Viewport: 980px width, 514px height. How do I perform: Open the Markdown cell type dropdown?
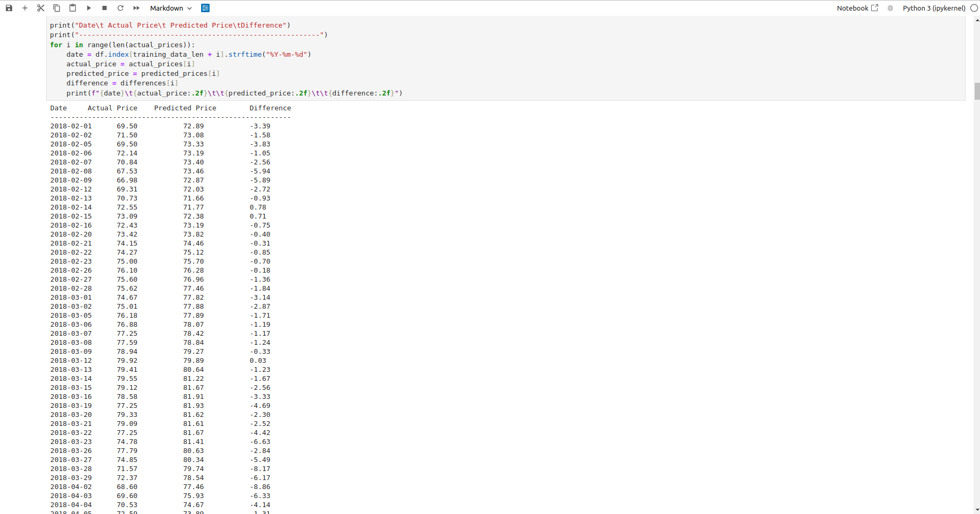170,8
